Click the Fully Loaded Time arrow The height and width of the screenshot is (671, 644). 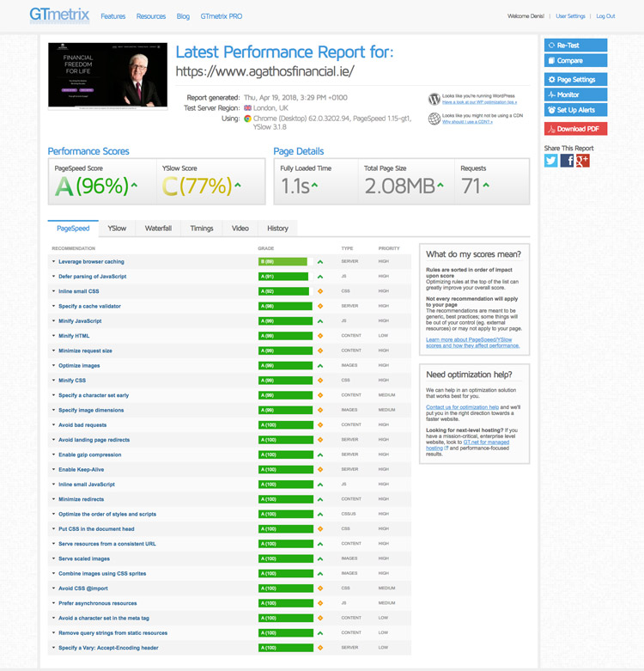tap(314, 185)
